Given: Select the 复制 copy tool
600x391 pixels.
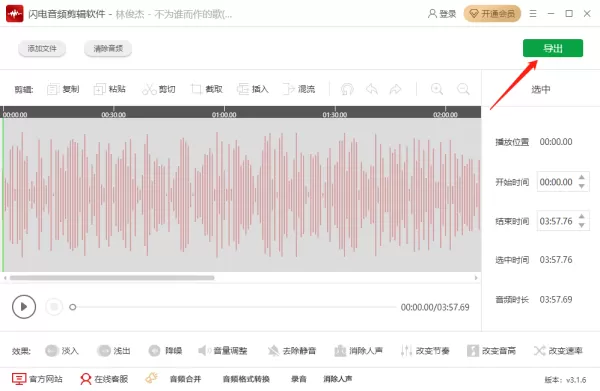Looking at the screenshot, I should click(63, 89).
